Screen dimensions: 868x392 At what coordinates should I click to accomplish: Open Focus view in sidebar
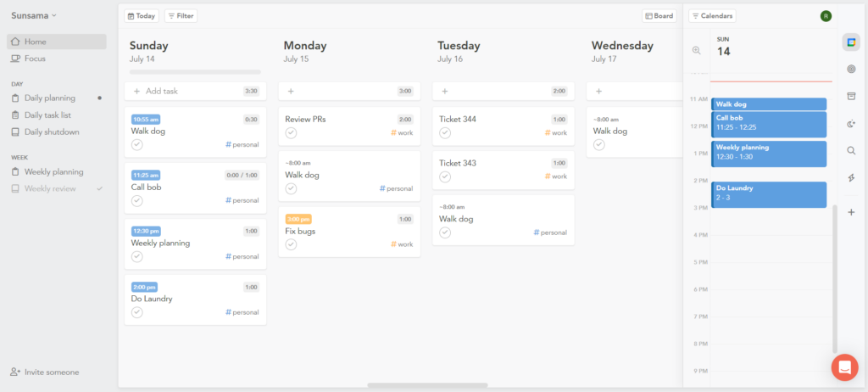click(x=35, y=59)
